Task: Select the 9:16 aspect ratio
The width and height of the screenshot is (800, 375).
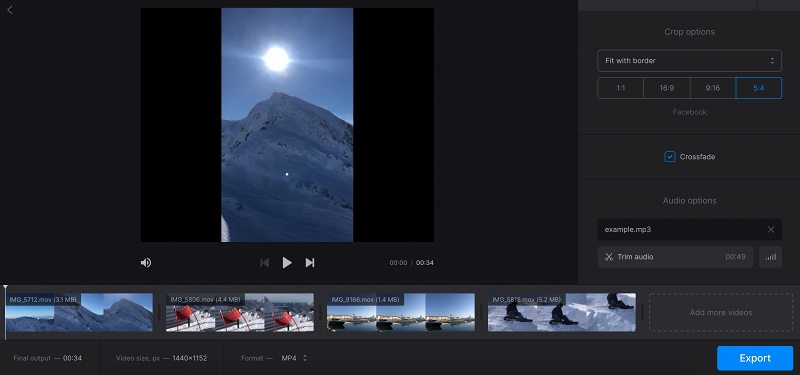Action: pyautogui.click(x=713, y=88)
